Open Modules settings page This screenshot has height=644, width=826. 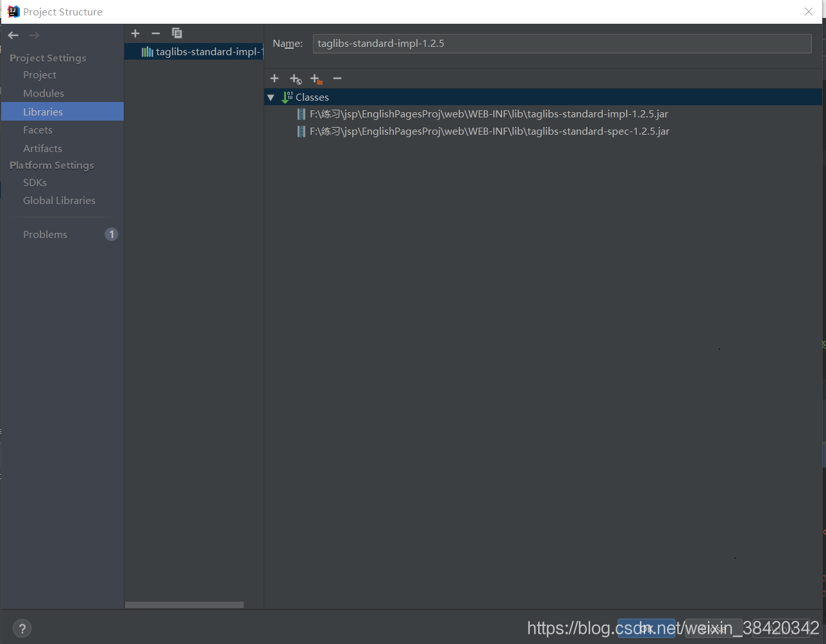pos(44,94)
